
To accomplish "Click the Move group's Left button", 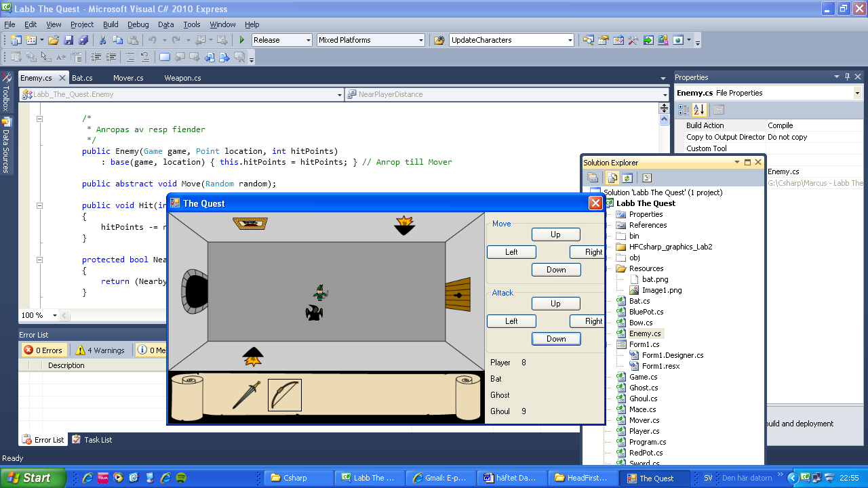I will (511, 252).
